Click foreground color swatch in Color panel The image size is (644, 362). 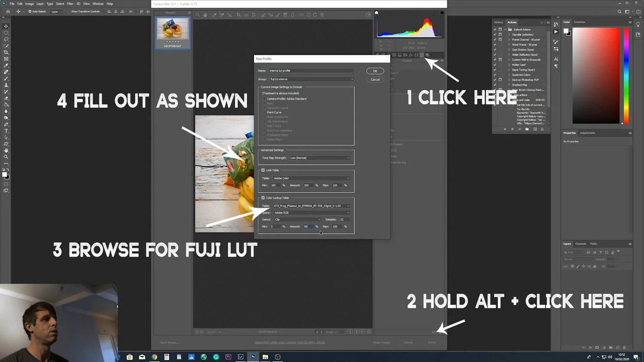click(x=566, y=31)
